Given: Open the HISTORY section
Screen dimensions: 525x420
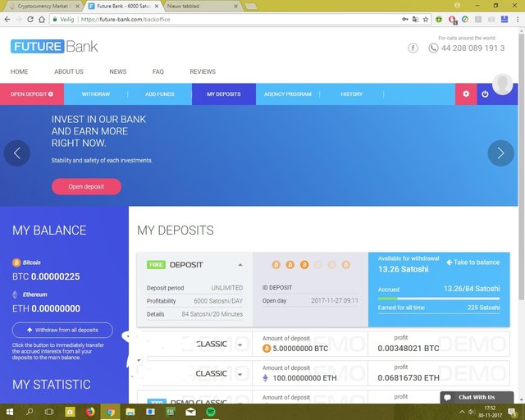Looking at the screenshot, I should click(352, 94).
